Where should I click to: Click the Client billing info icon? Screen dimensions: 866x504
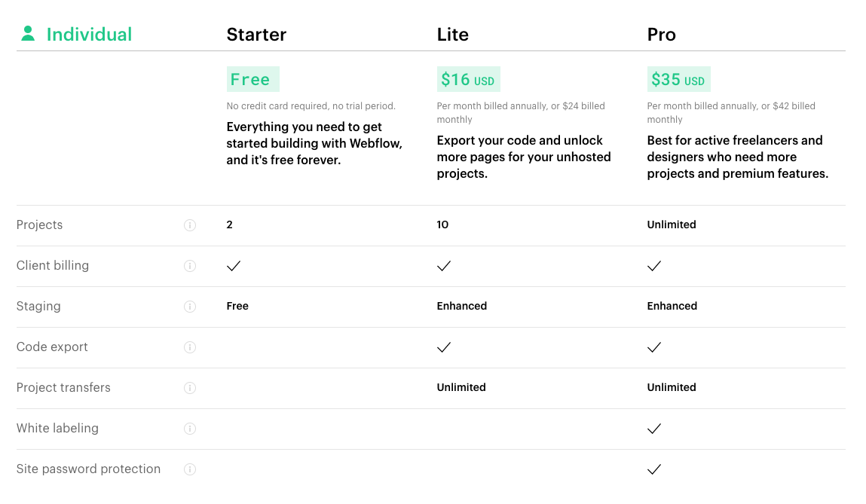coord(190,265)
